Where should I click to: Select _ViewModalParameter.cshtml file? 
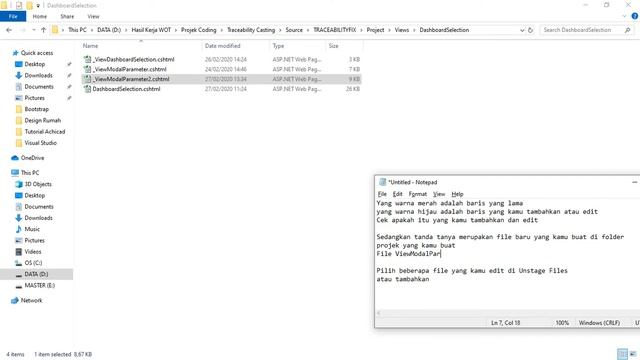(129, 69)
